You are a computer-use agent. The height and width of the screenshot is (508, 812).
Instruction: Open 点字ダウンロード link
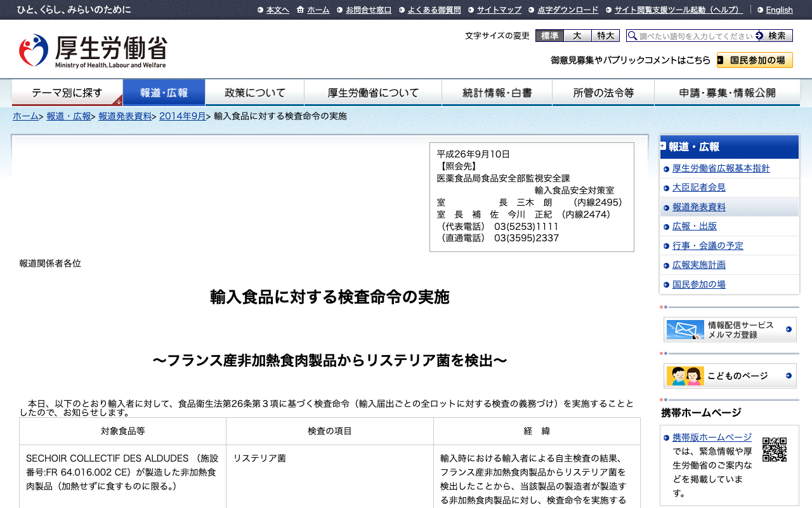coord(568,10)
